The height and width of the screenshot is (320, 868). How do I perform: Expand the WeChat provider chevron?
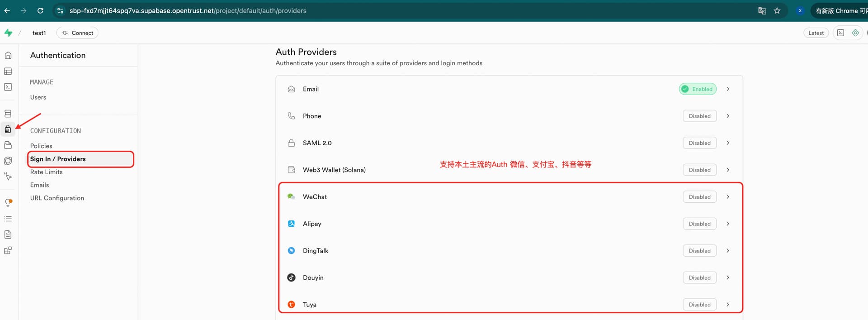tap(727, 197)
